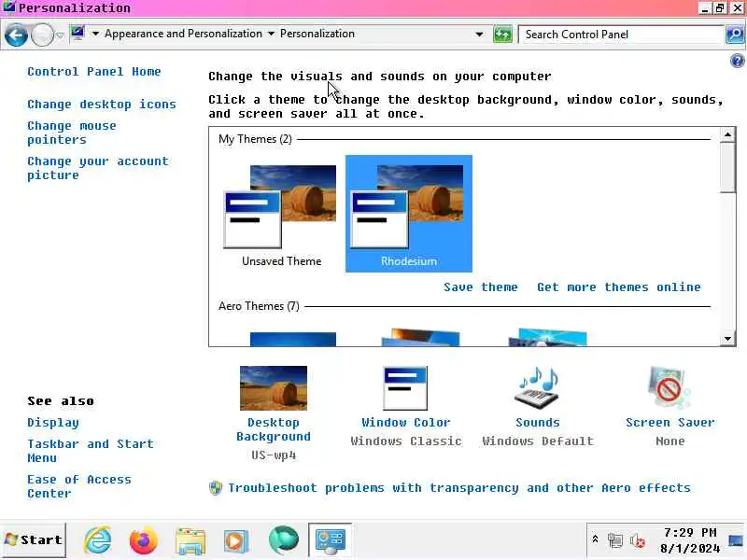Click the shield icon beside Troubleshoot link
Image resolution: width=747 pixels, height=560 pixels.
coord(216,488)
